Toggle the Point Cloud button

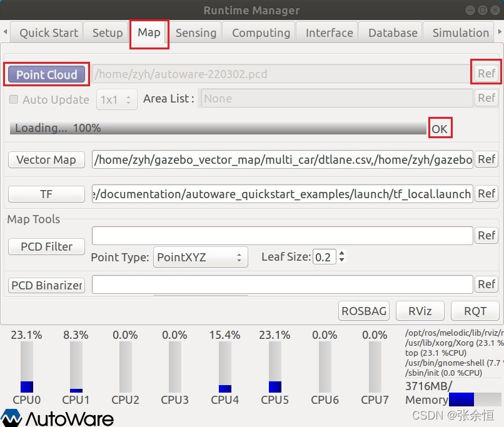pyautogui.click(x=47, y=74)
